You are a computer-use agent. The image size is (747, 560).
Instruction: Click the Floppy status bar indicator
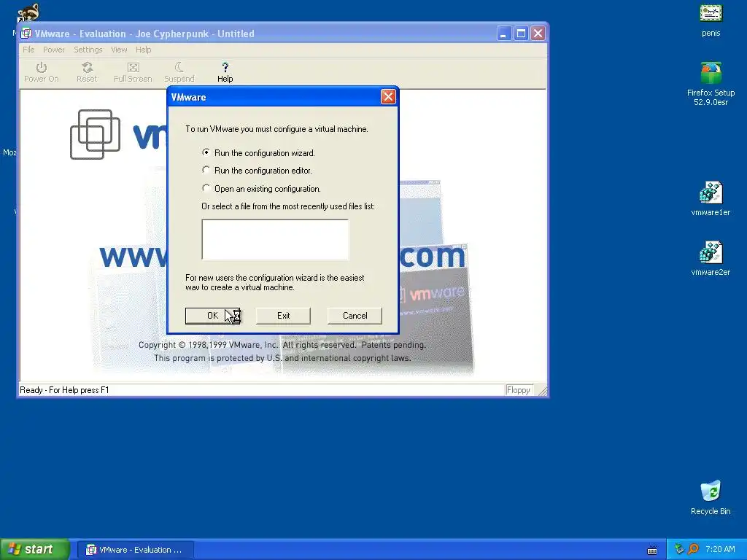point(519,390)
